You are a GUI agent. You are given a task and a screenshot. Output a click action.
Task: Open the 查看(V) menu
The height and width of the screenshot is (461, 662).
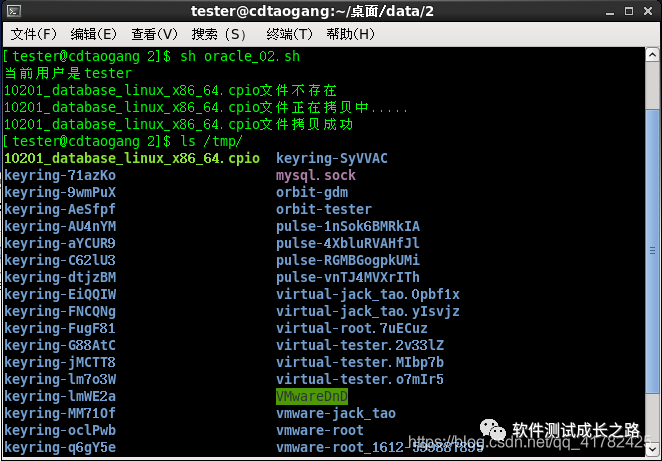(154, 34)
